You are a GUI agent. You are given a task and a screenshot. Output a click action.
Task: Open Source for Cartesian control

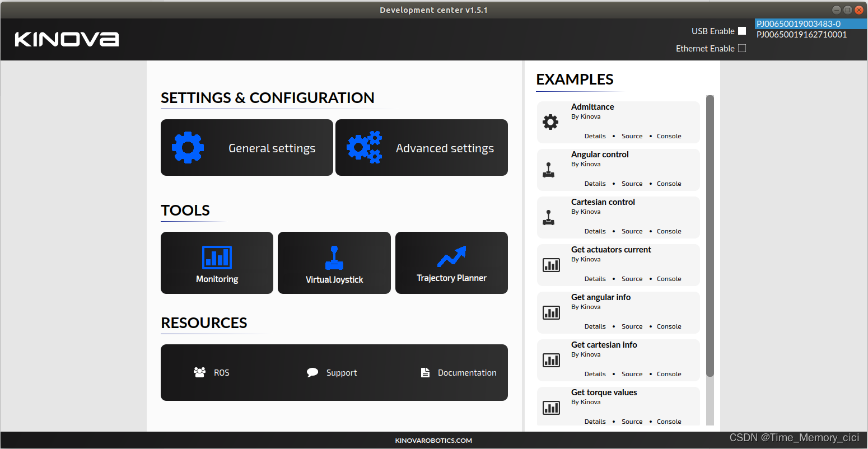[x=632, y=231]
